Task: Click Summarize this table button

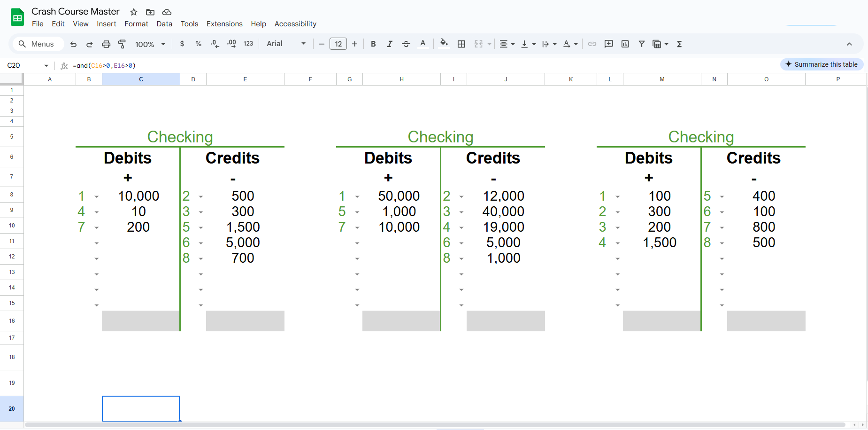Action: (822, 64)
